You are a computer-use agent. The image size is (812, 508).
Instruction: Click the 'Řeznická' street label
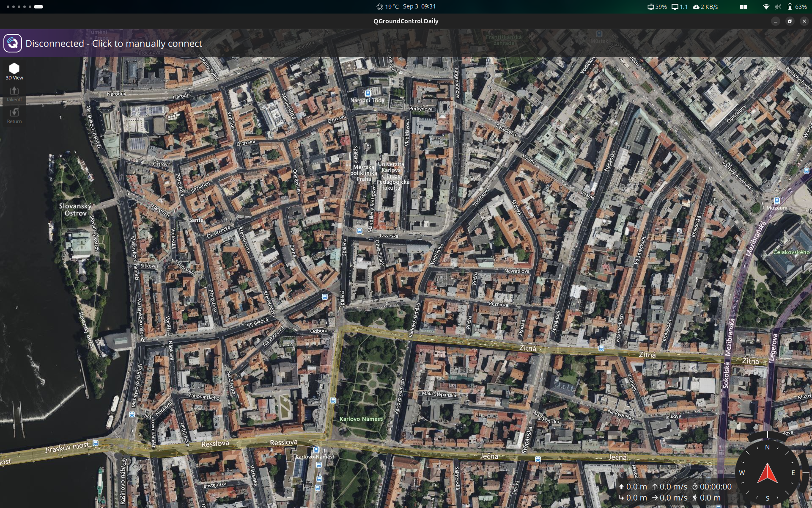(498, 304)
